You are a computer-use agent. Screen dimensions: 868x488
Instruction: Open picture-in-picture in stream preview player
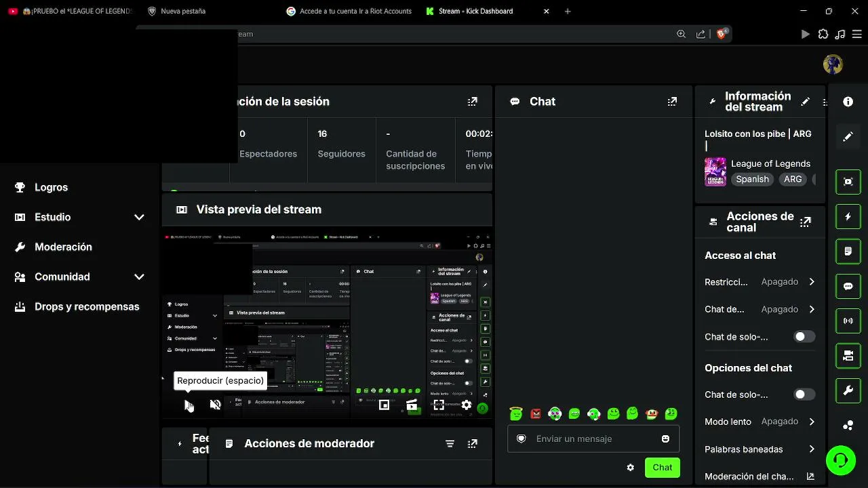[x=384, y=405]
